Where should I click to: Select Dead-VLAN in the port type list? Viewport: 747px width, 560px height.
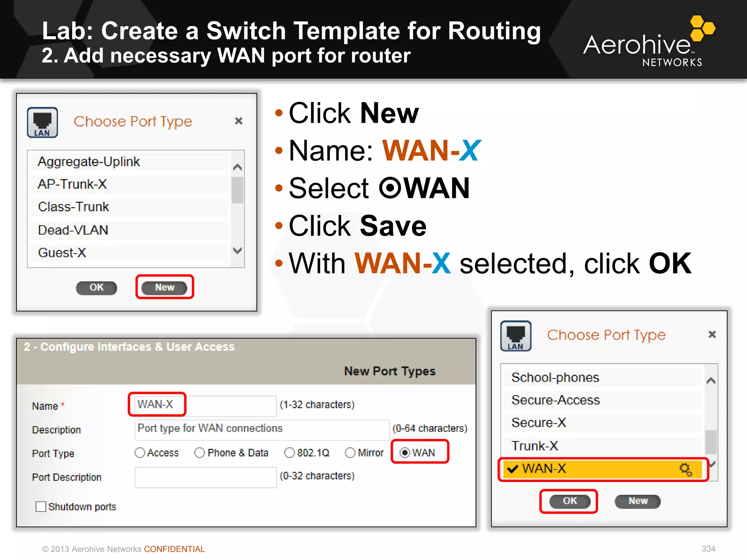tap(129, 230)
